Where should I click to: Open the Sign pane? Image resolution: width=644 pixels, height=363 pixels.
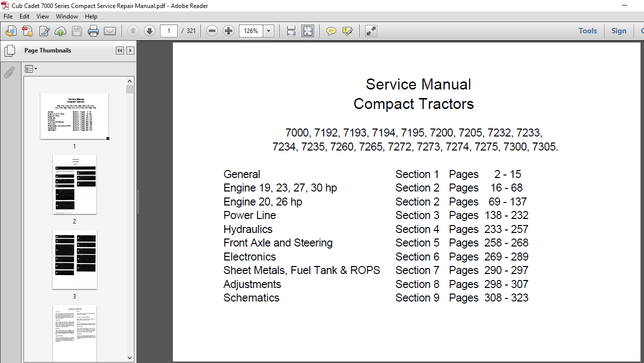(x=619, y=31)
